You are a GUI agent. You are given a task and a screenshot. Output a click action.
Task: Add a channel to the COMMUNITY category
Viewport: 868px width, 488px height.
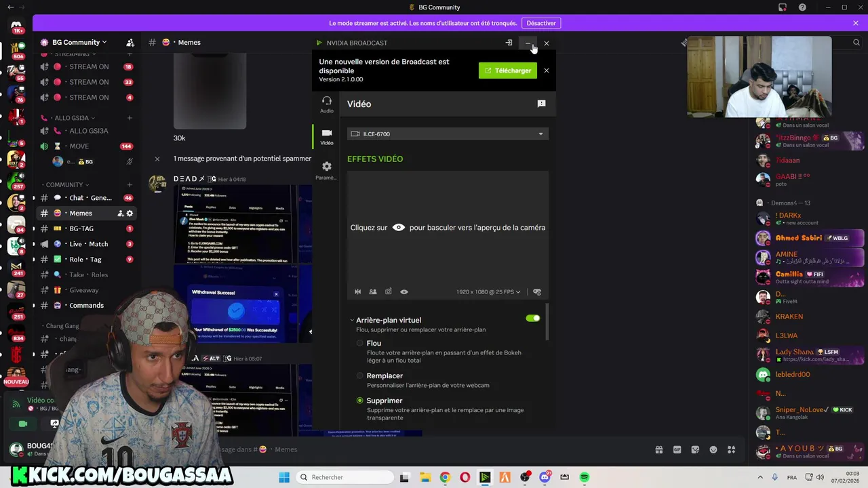130,184
